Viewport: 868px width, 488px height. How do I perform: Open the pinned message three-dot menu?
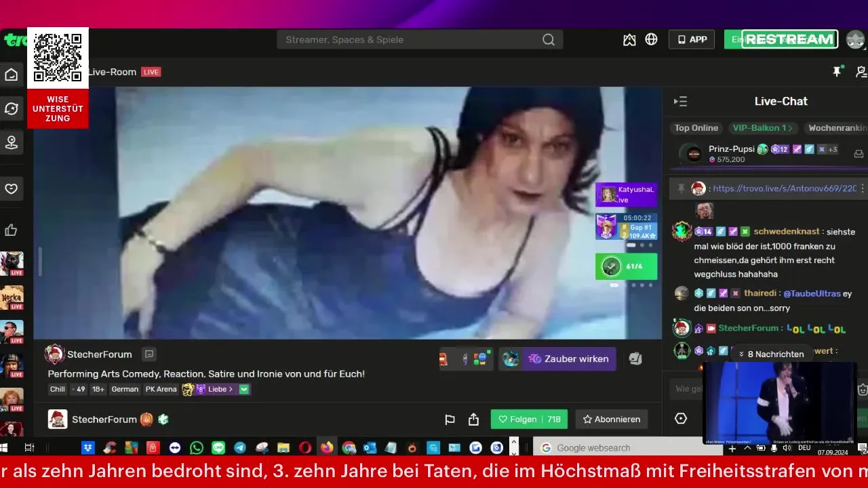[x=863, y=188]
